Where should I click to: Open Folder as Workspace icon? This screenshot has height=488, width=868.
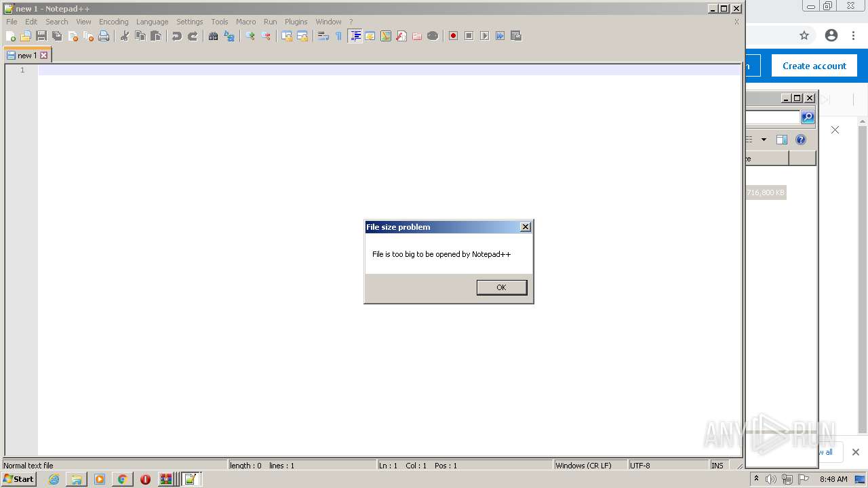(x=417, y=36)
